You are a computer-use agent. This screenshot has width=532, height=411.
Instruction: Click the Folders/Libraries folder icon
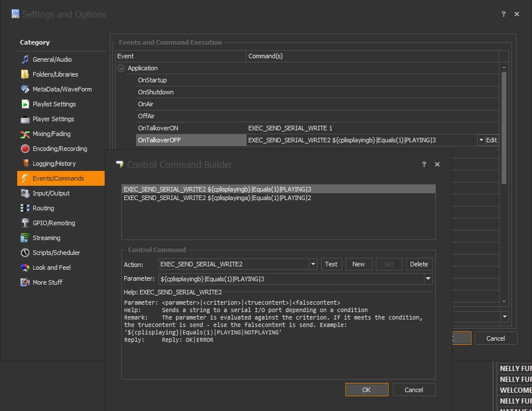(25, 74)
